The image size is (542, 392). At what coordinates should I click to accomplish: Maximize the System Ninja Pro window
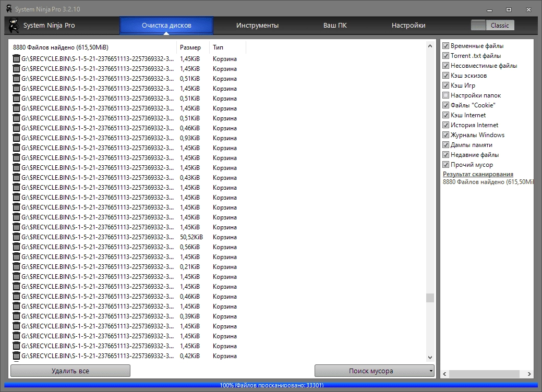509,10
